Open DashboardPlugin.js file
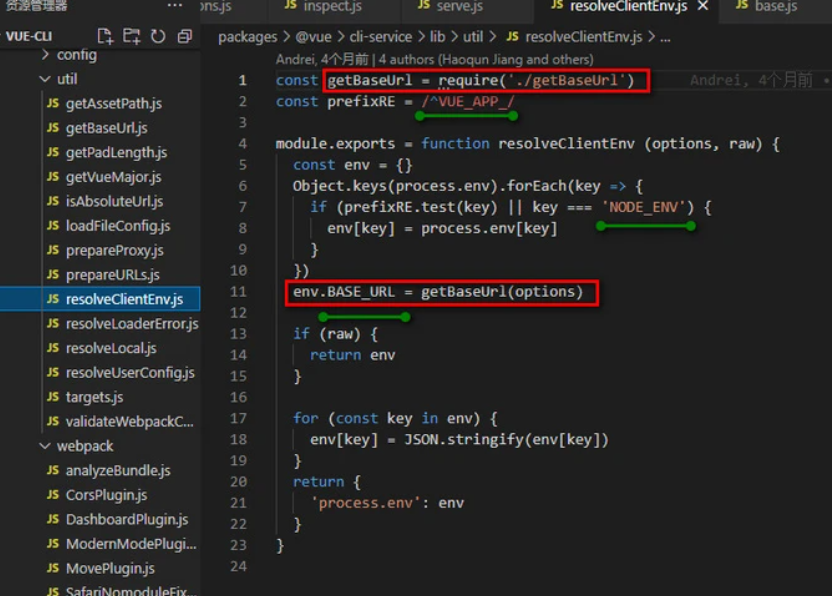Viewport: 832px width, 596px height. (x=127, y=519)
